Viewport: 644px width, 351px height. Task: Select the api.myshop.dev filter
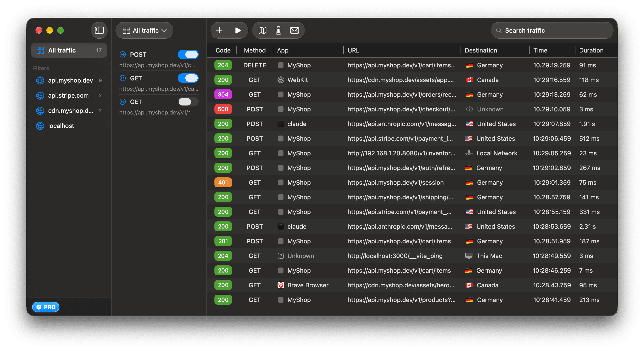point(69,80)
